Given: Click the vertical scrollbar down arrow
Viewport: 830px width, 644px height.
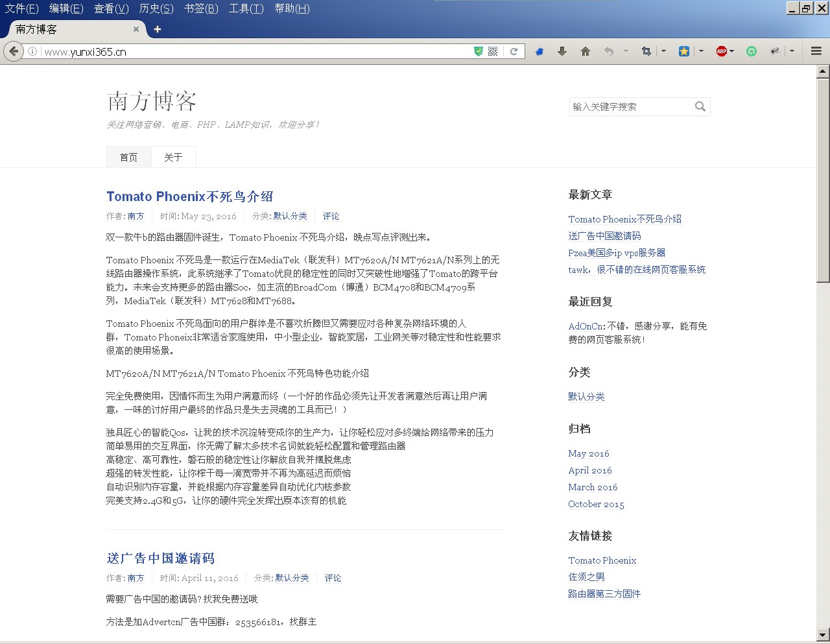Looking at the screenshot, I should coord(823,635).
